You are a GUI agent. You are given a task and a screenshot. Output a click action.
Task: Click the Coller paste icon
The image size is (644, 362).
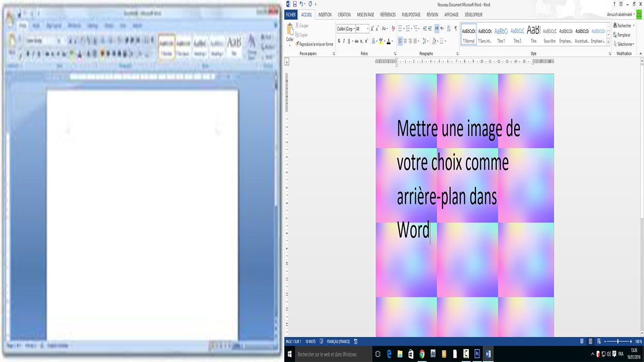[x=290, y=33]
